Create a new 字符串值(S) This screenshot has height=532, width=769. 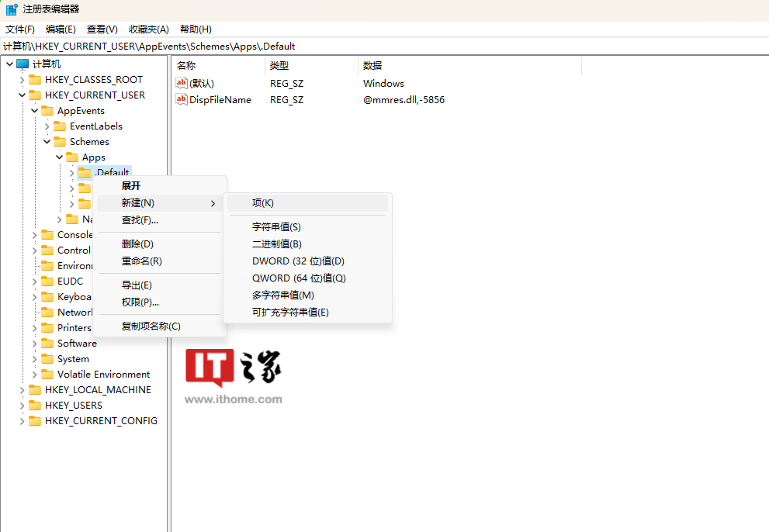click(307, 227)
